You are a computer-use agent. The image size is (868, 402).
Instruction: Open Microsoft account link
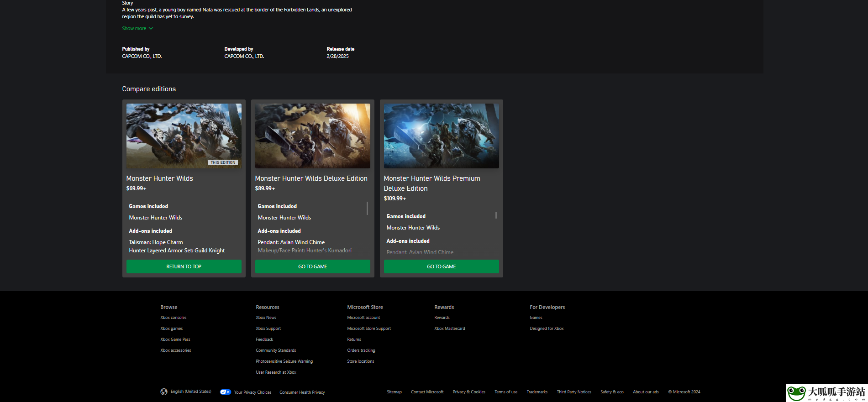(363, 318)
